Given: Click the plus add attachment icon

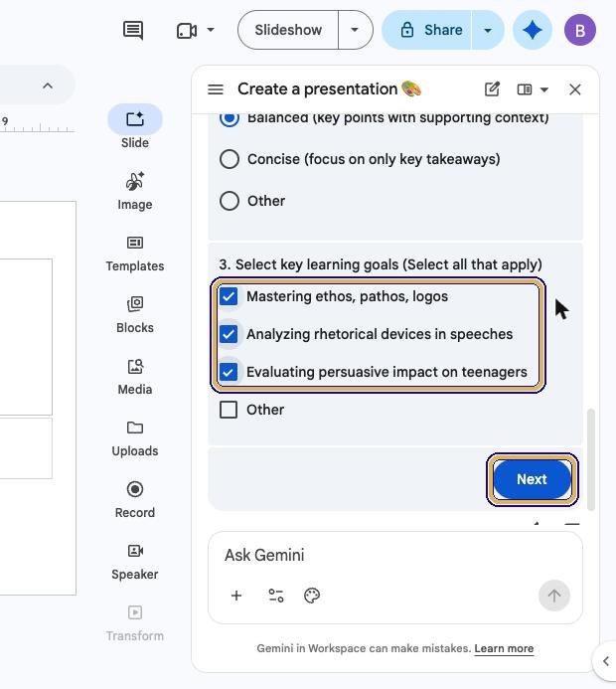Looking at the screenshot, I should pos(236,596).
